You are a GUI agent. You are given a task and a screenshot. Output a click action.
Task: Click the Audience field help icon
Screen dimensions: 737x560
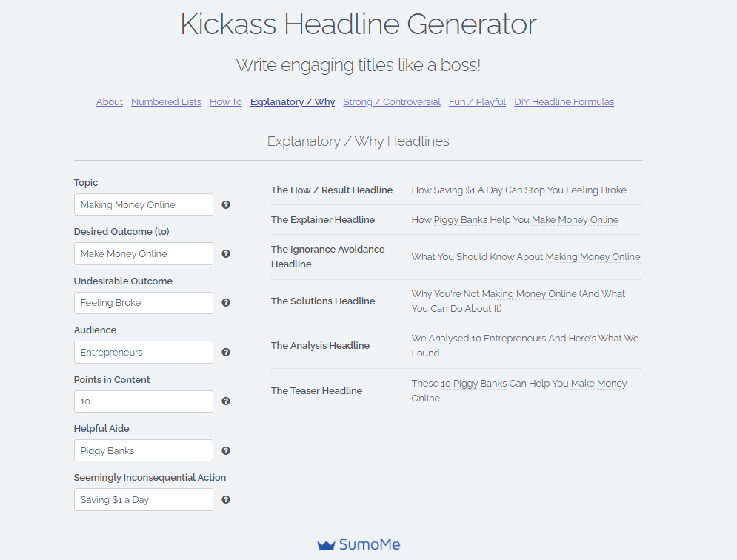(x=226, y=352)
